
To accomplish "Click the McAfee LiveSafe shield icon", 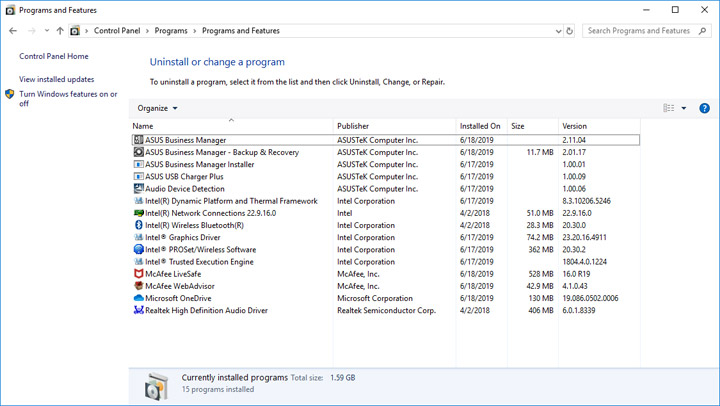I will click(138, 274).
